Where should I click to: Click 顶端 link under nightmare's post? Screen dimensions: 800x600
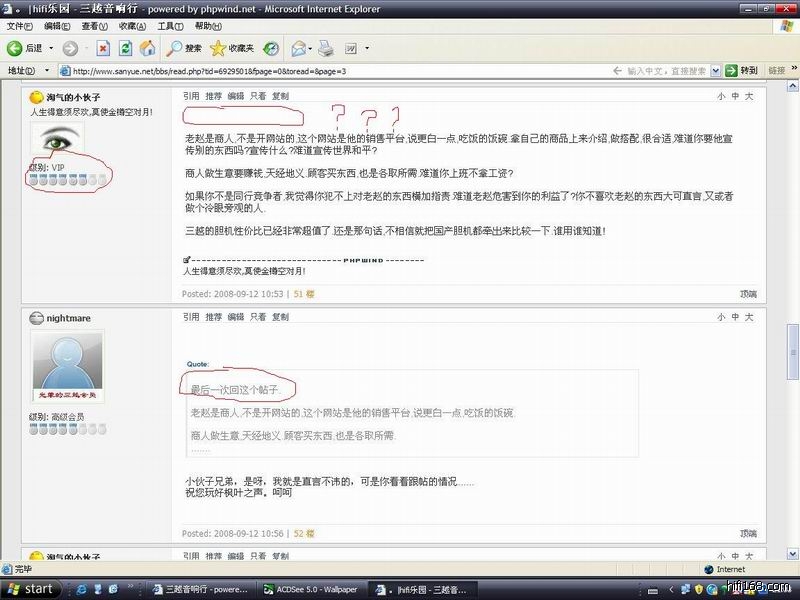tap(748, 534)
